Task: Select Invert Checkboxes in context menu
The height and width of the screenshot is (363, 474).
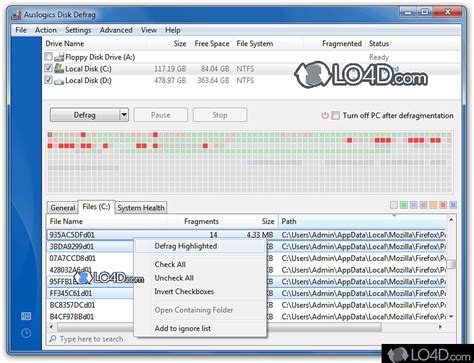Action: tap(200, 292)
